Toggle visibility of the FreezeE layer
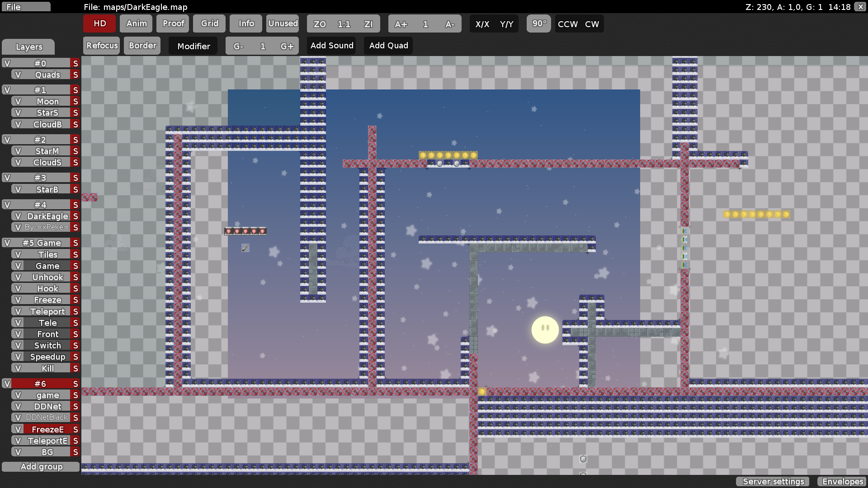The height and width of the screenshot is (488, 868). pos(18,429)
